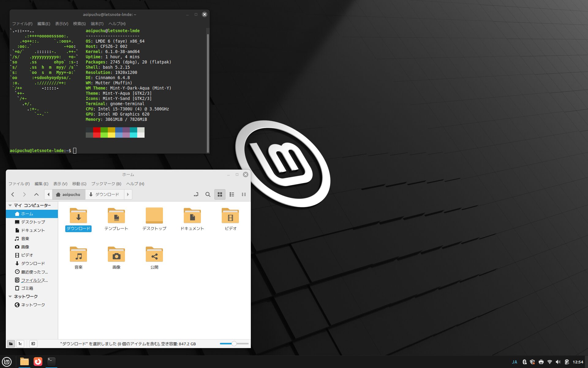Click ダウンロード path bar button
Viewport: 588px width, 368px height.
[104, 194]
